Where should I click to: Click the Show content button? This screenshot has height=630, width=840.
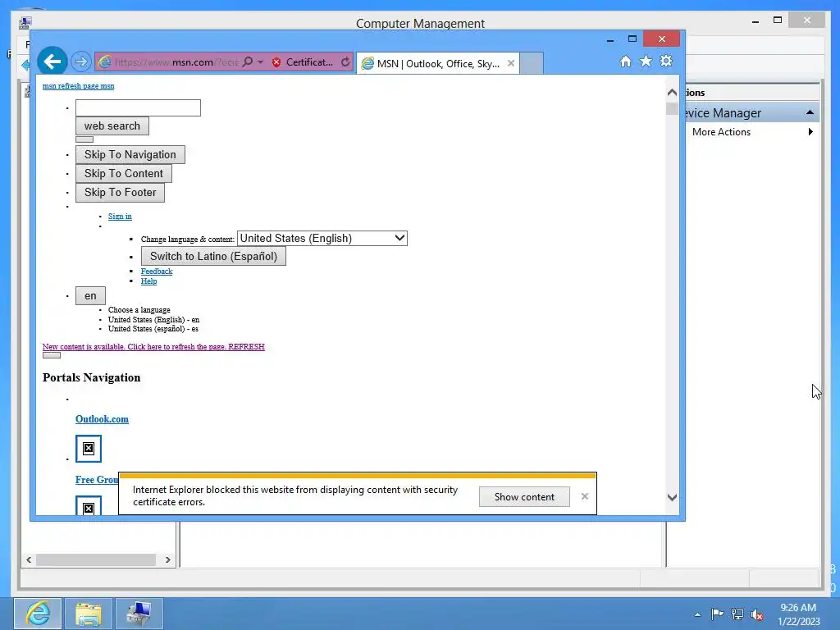pyautogui.click(x=524, y=496)
